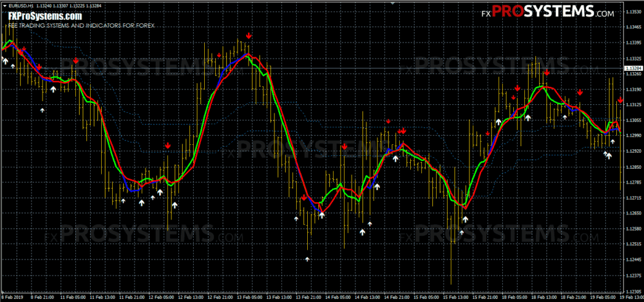The width and height of the screenshot is (644, 302).
Task: Click the 1.13465 price scale label
Action: (x=632, y=26)
